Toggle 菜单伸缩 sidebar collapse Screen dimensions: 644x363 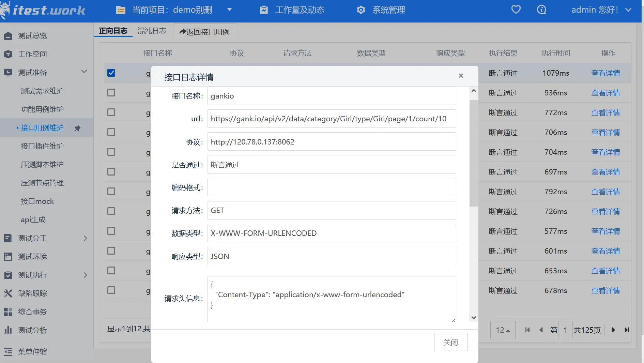pyautogui.click(x=32, y=352)
